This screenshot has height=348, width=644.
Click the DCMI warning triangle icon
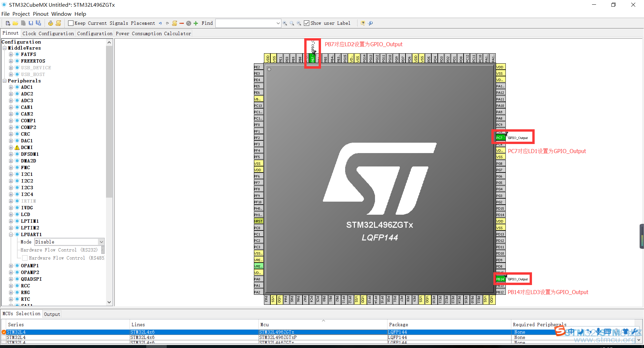pyautogui.click(x=17, y=147)
